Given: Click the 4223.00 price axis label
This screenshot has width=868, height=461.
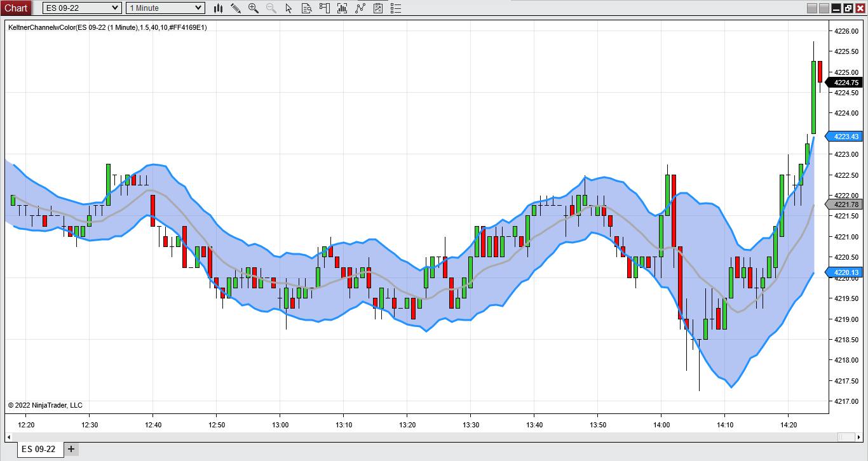Looking at the screenshot, I should [x=846, y=154].
